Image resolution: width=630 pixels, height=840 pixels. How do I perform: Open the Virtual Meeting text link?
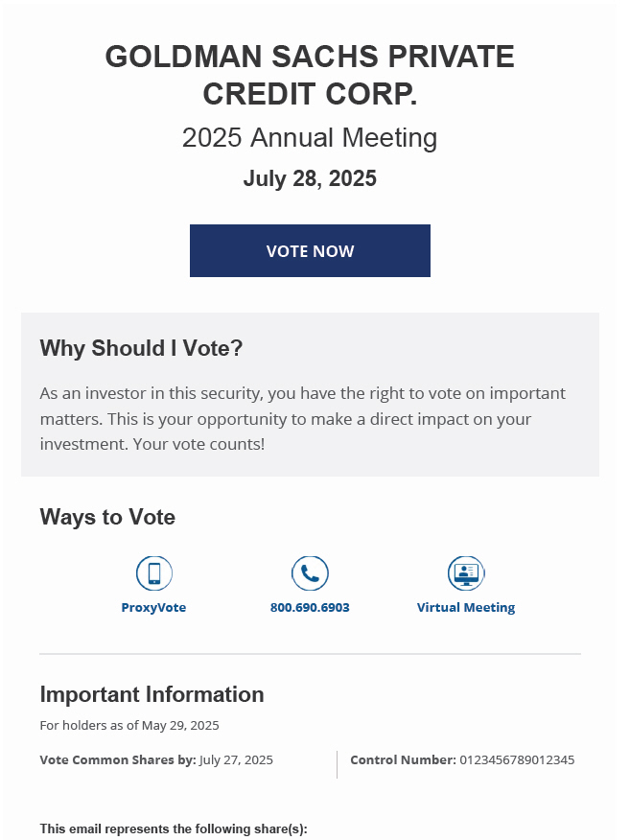tap(466, 608)
